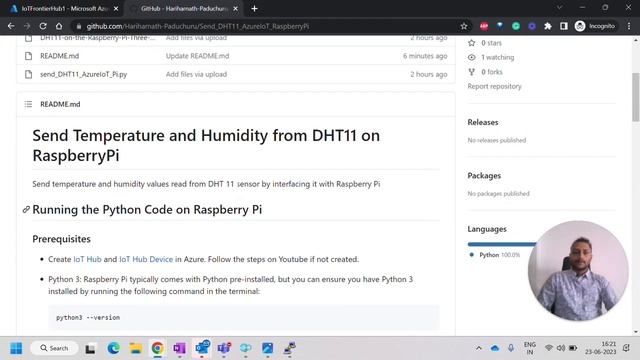Open the Extensions puzzle menu
This screenshot has height=360, width=640.
tap(548, 26)
